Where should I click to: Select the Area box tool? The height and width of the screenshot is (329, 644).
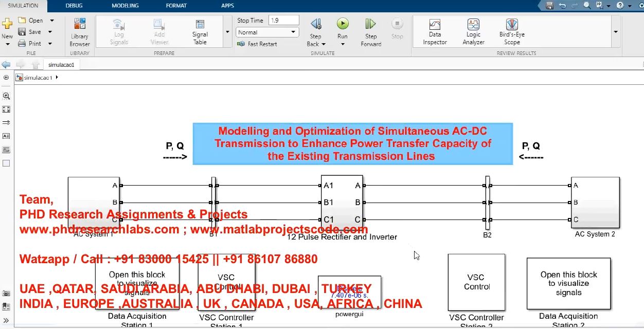[x=6, y=163]
